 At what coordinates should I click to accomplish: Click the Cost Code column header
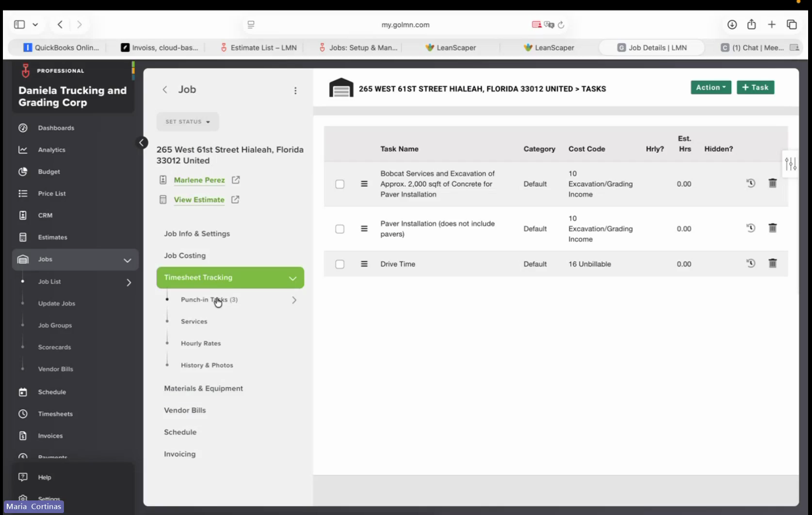[x=587, y=149]
